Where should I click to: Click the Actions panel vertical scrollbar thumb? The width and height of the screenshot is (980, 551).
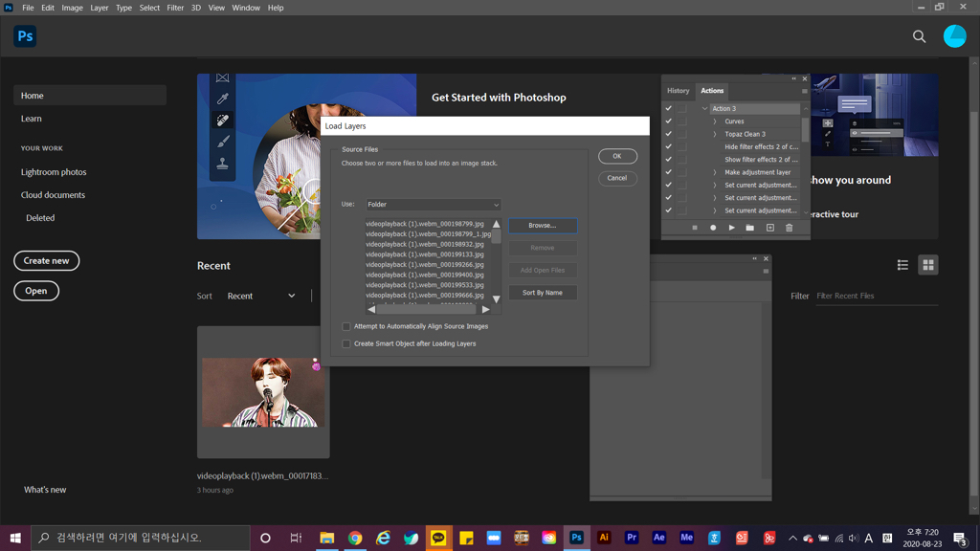(x=804, y=129)
